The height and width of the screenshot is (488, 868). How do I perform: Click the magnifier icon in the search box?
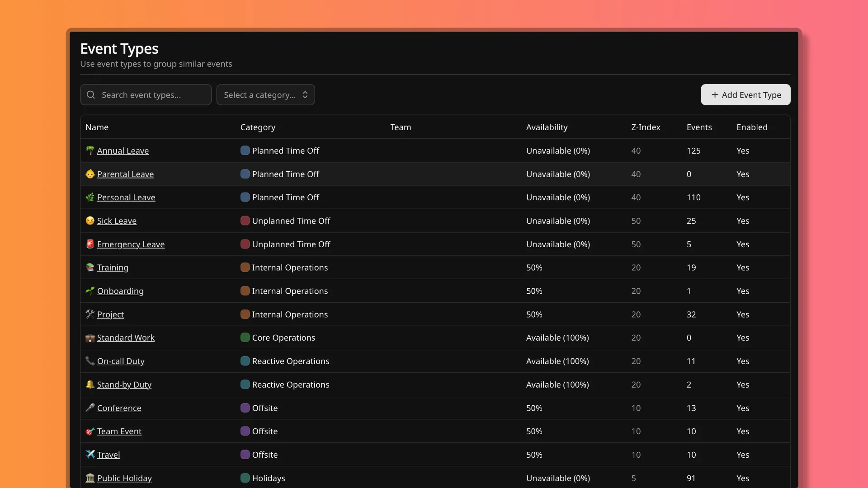pos(91,95)
